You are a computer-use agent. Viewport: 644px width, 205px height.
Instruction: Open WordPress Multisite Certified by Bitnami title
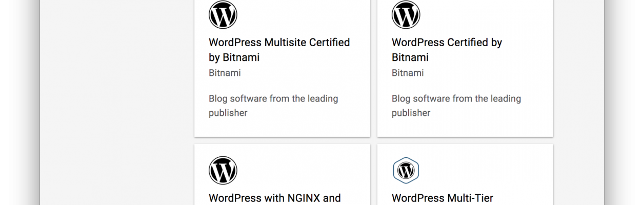[x=279, y=50]
